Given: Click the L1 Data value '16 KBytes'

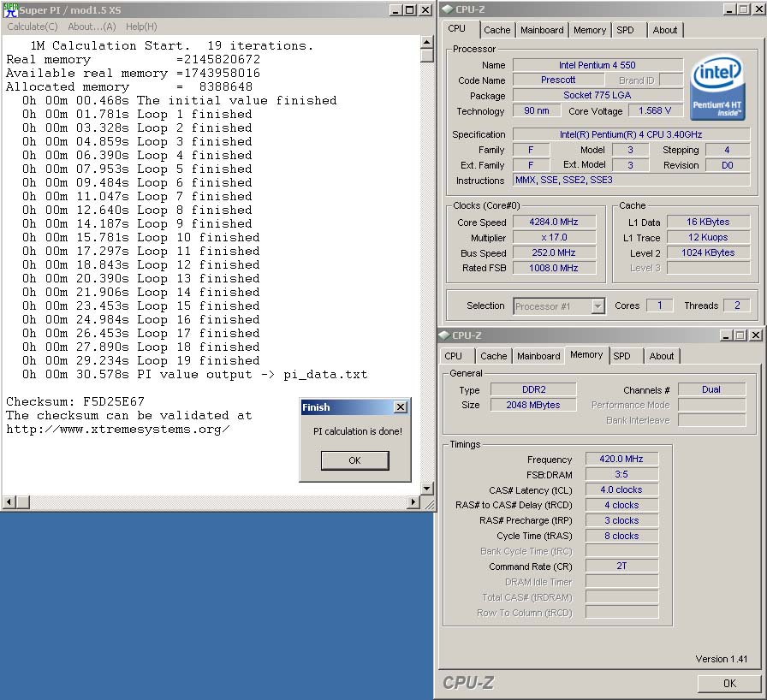Looking at the screenshot, I should click(x=708, y=222).
